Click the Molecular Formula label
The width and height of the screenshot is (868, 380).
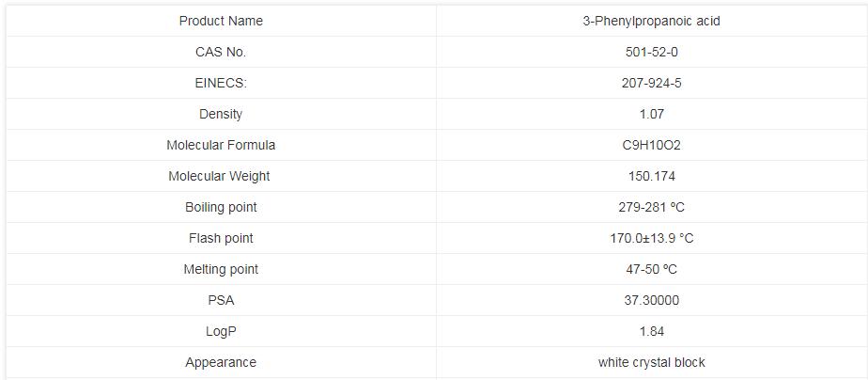point(221,145)
